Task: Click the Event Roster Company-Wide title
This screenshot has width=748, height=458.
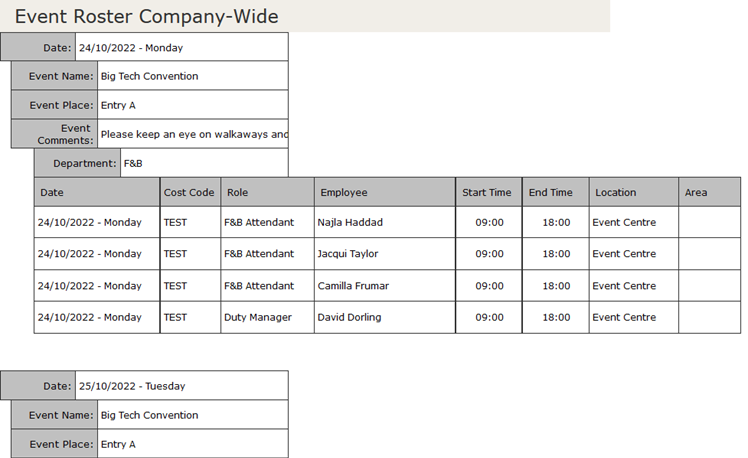Action: pyautogui.click(x=147, y=16)
